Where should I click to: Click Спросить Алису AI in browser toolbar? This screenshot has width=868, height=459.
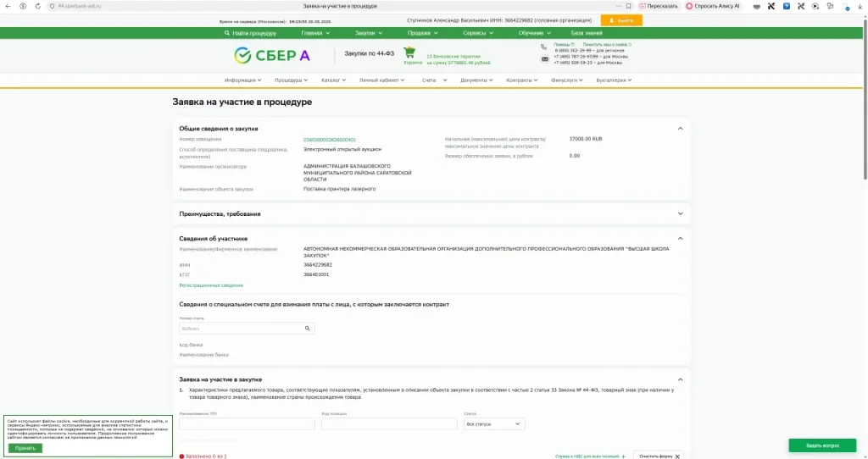point(712,6)
